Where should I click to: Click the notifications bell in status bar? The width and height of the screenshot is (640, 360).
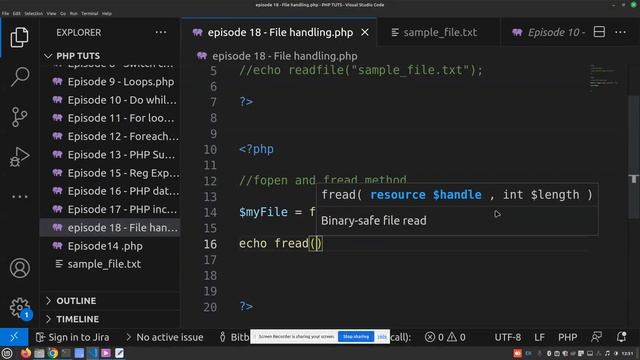tap(621, 337)
